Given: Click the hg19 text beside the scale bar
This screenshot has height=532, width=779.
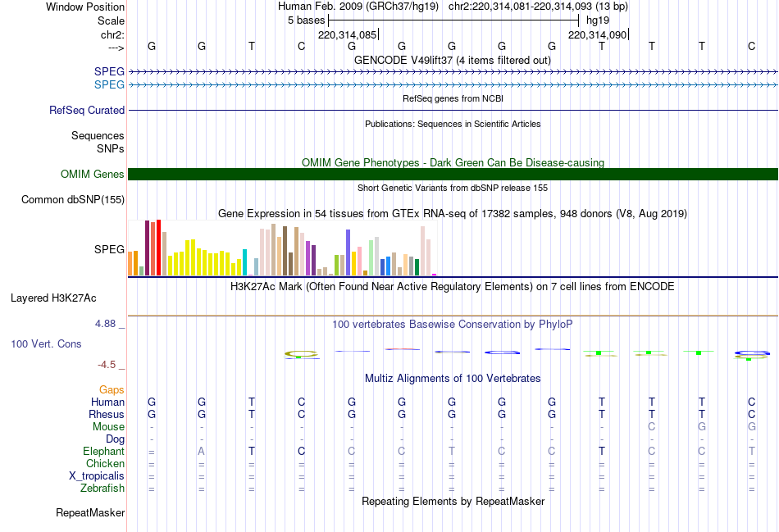Looking at the screenshot, I should pos(598,20).
